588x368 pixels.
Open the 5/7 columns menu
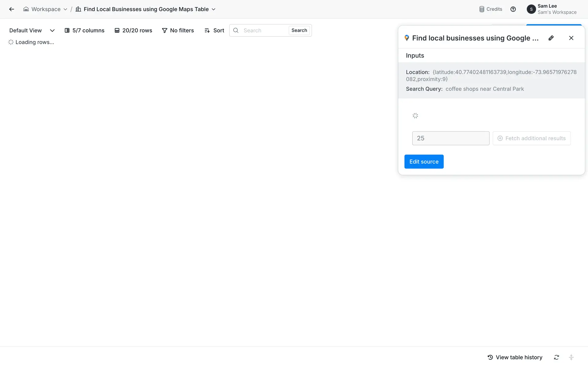click(85, 30)
